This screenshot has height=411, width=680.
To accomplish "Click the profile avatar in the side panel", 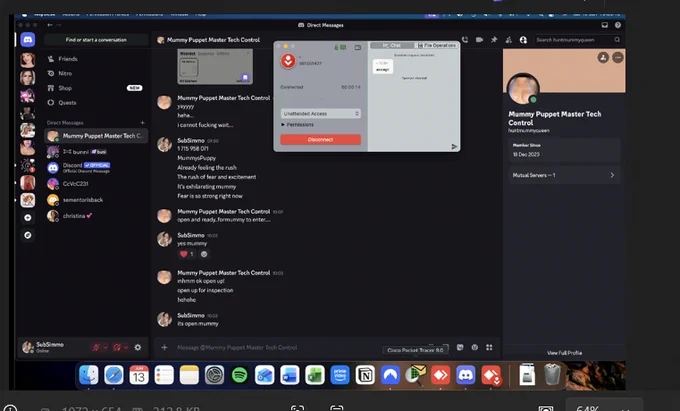I will [523, 89].
